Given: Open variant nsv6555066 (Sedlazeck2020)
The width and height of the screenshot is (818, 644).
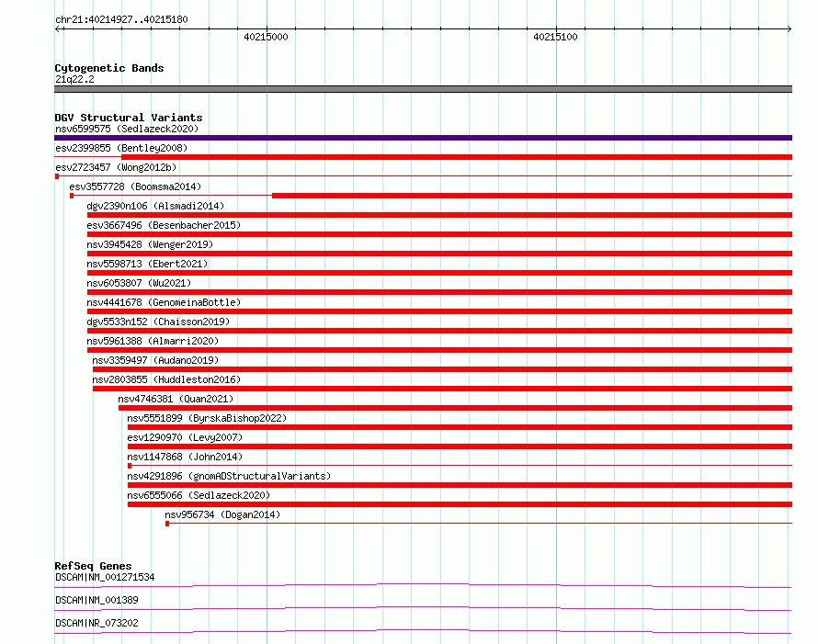Looking at the screenshot, I should click(199, 495).
